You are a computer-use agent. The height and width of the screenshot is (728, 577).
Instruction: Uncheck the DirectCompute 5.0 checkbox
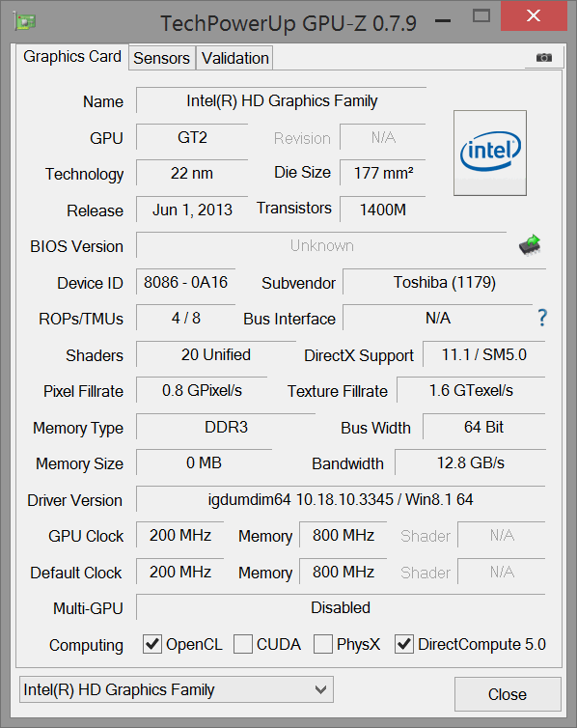404,644
